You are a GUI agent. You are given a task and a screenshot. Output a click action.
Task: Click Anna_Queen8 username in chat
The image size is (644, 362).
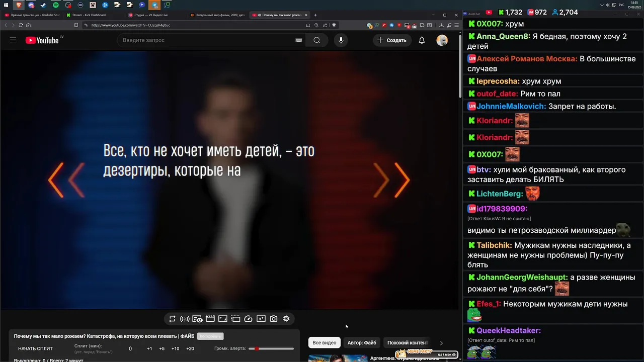(x=503, y=36)
